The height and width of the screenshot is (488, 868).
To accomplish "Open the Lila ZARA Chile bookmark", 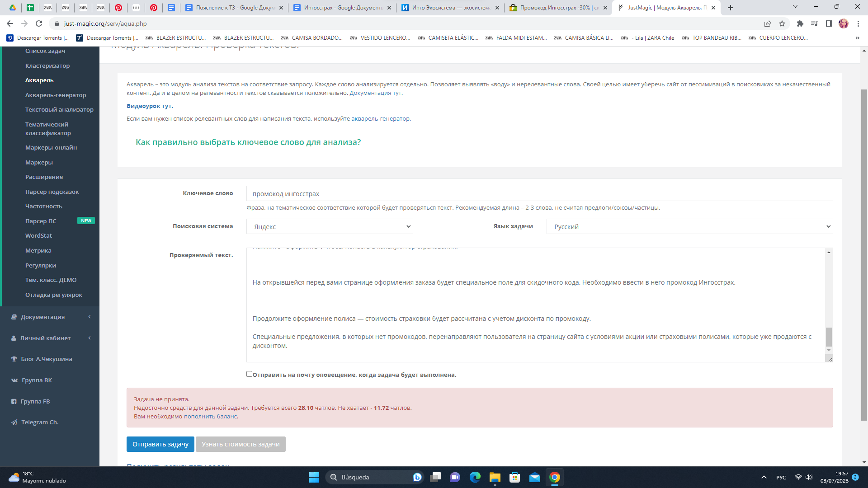I will tap(647, 38).
